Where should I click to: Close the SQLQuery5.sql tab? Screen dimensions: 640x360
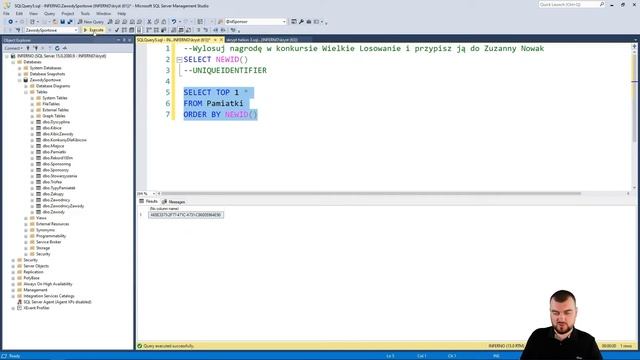click(221, 40)
